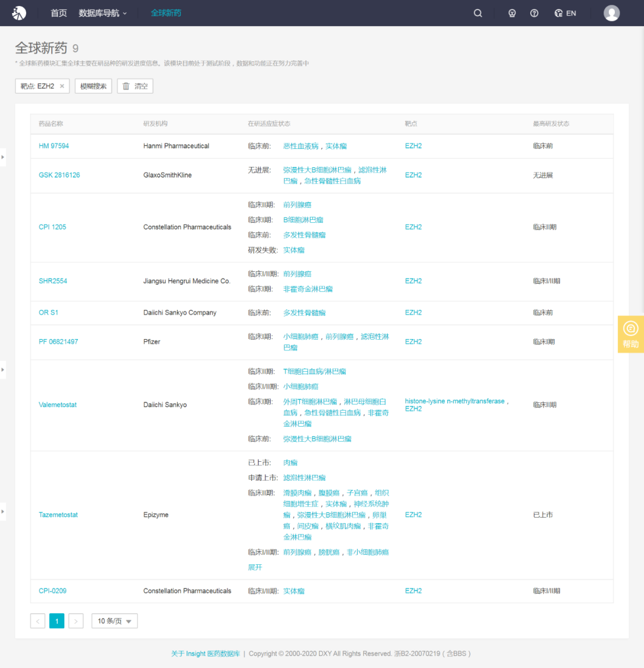The height and width of the screenshot is (668, 644).
Task: Click EZH2 target in HM 97594 row
Action: tap(413, 146)
